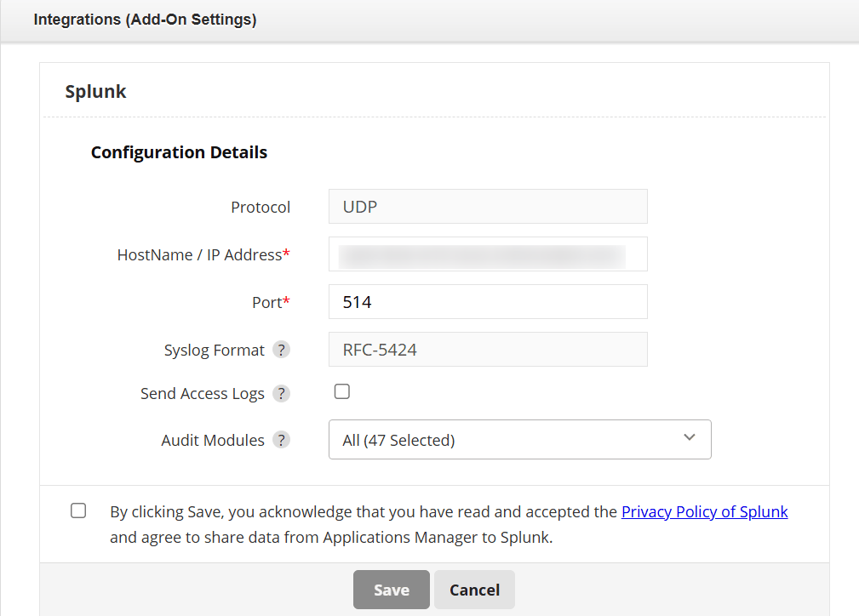Click the Send Access Logs help icon
The image size is (859, 616).
[x=282, y=393]
